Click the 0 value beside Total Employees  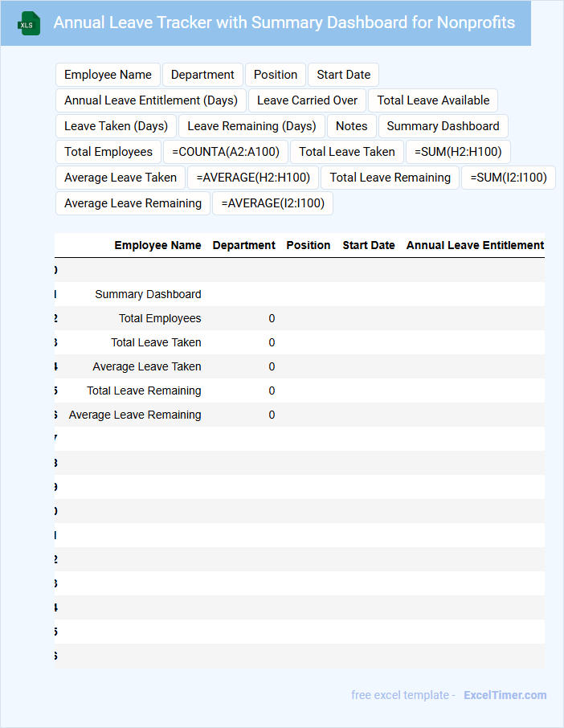(x=272, y=318)
